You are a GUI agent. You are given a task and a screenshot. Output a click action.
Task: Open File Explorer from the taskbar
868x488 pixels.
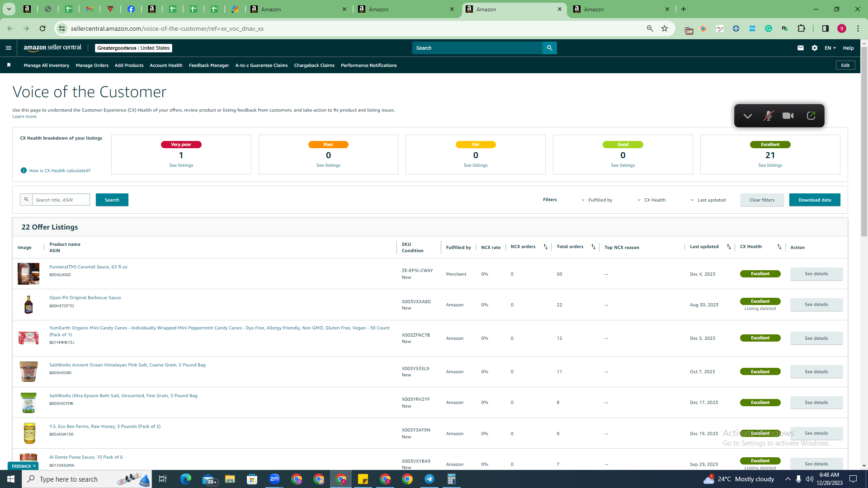coord(230,479)
